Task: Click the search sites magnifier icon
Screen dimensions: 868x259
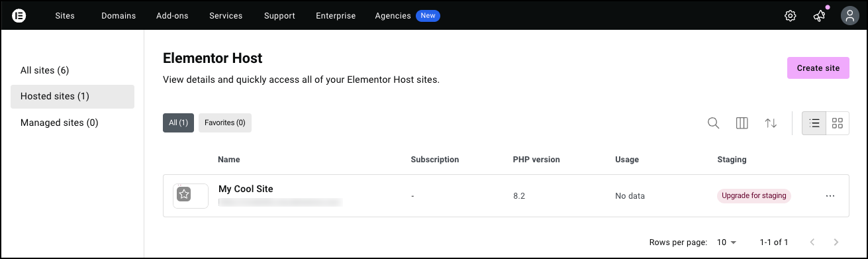Action: pos(713,123)
